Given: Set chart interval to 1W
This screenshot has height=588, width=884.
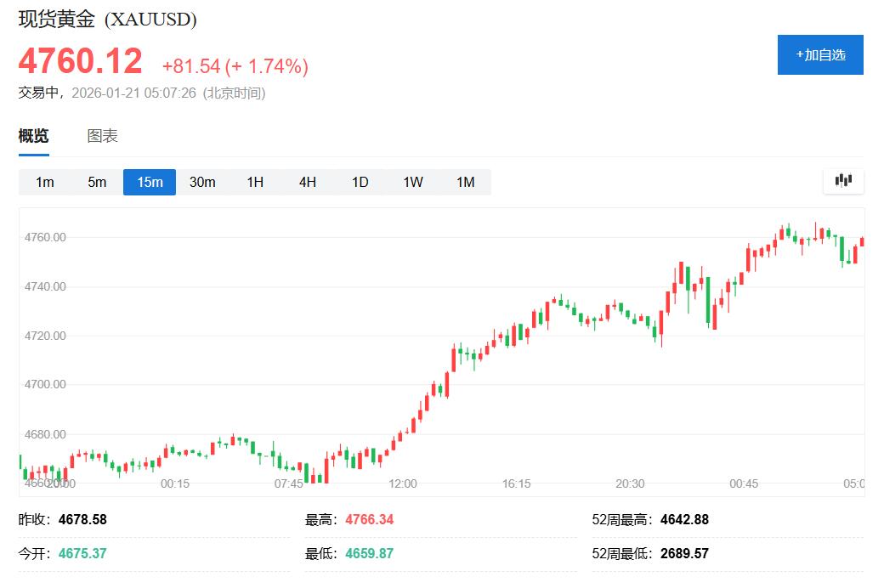Looking at the screenshot, I should pos(413,182).
